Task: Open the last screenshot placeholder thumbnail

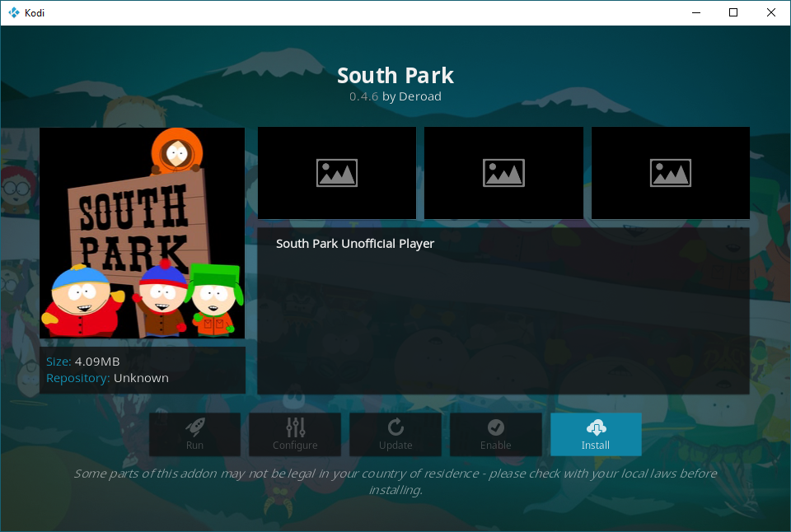Action: [671, 173]
